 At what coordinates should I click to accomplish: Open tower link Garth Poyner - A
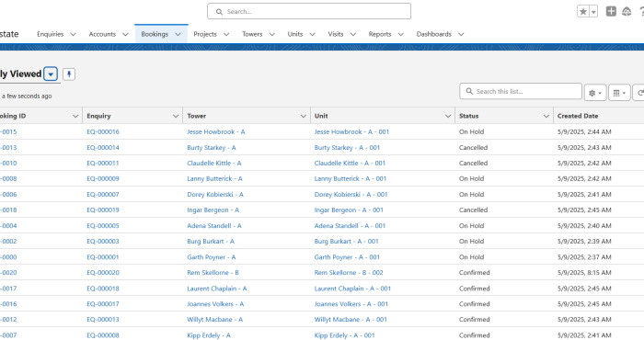point(211,257)
